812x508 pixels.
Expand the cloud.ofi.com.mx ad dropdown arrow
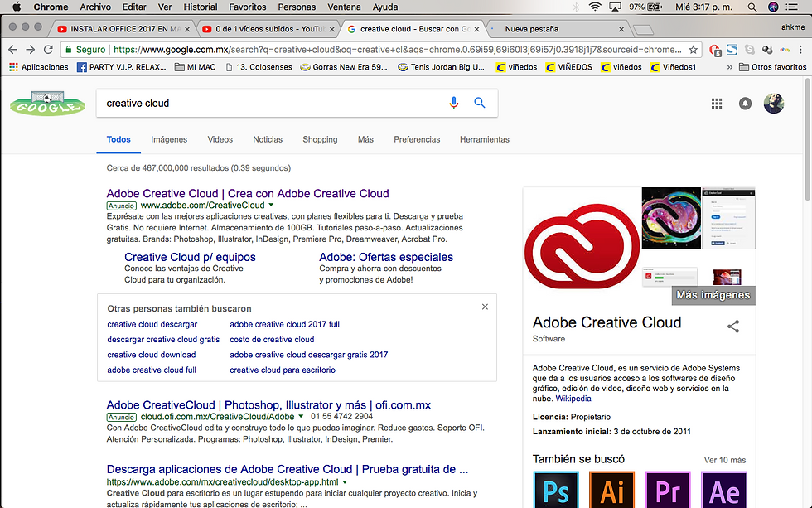tap(301, 416)
